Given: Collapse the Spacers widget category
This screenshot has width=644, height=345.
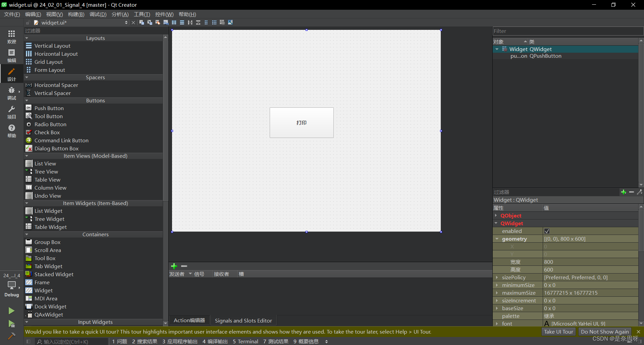Looking at the screenshot, I should pos(27,78).
